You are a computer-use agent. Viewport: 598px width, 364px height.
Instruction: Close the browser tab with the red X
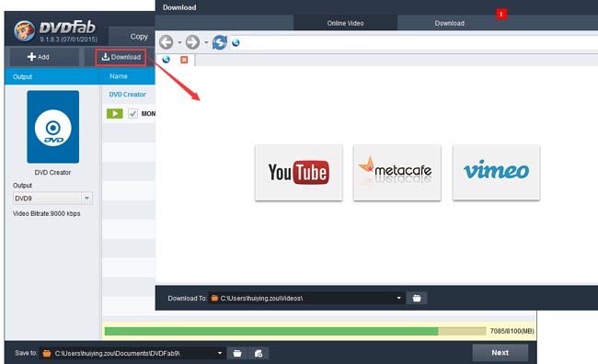pyautogui.click(x=184, y=60)
